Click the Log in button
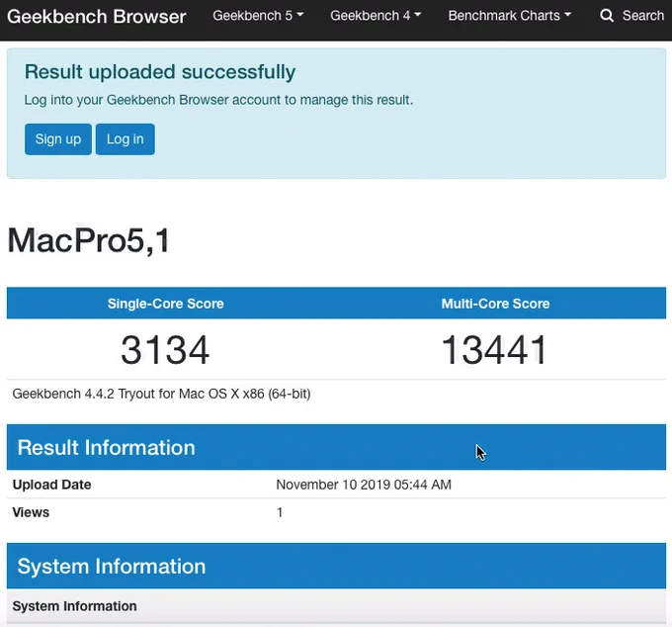 [x=126, y=139]
